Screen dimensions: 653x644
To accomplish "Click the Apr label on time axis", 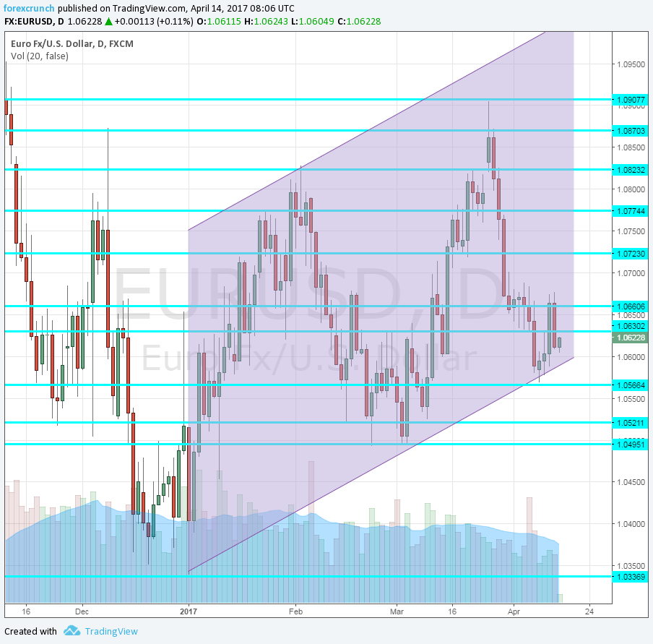I will coord(514,611).
